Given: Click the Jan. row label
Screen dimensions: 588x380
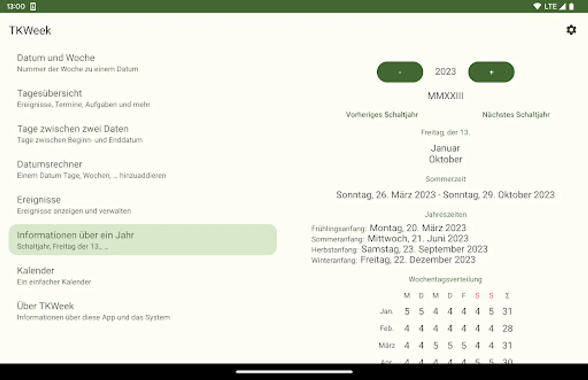Looking at the screenshot, I should [387, 311].
